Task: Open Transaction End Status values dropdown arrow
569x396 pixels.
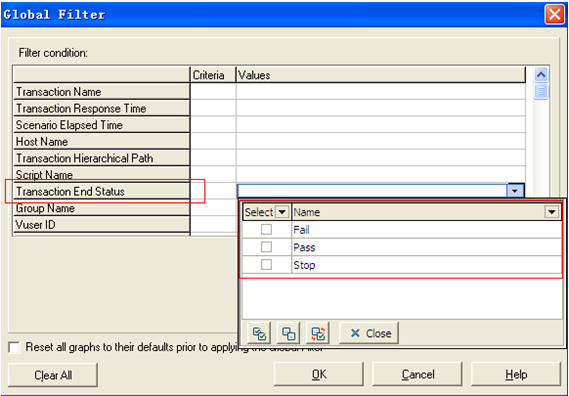Action: coord(516,191)
